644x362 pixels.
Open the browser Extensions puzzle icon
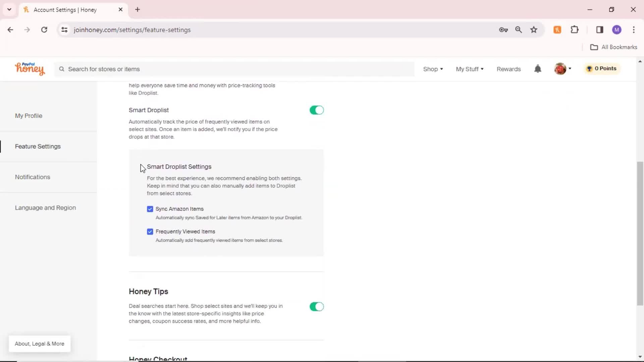tap(575, 30)
